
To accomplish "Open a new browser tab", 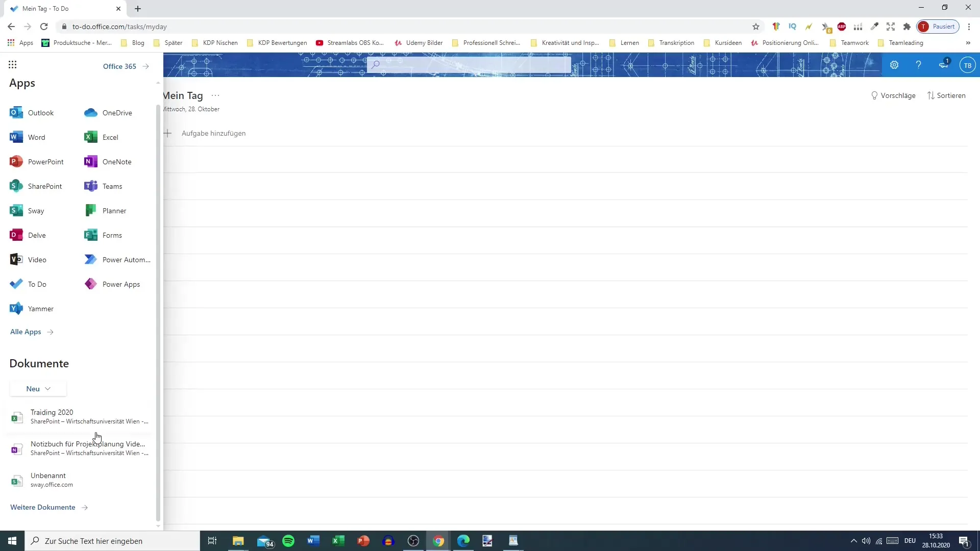I will [138, 9].
